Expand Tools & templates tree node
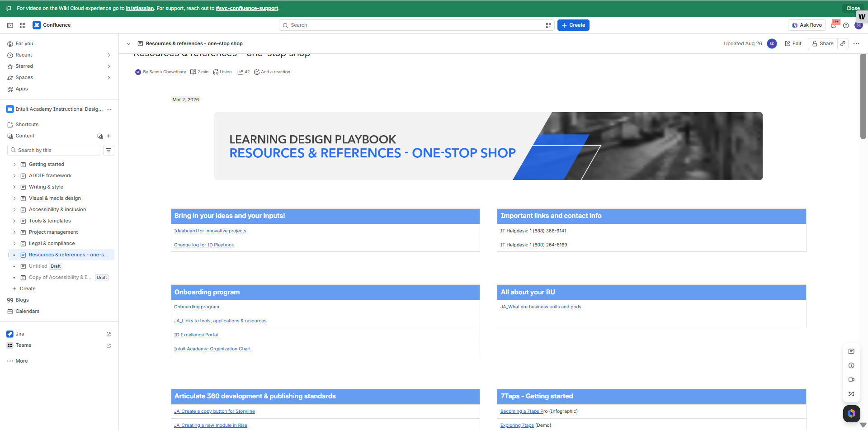This screenshot has width=868, height=430. (x=14, y=221)
